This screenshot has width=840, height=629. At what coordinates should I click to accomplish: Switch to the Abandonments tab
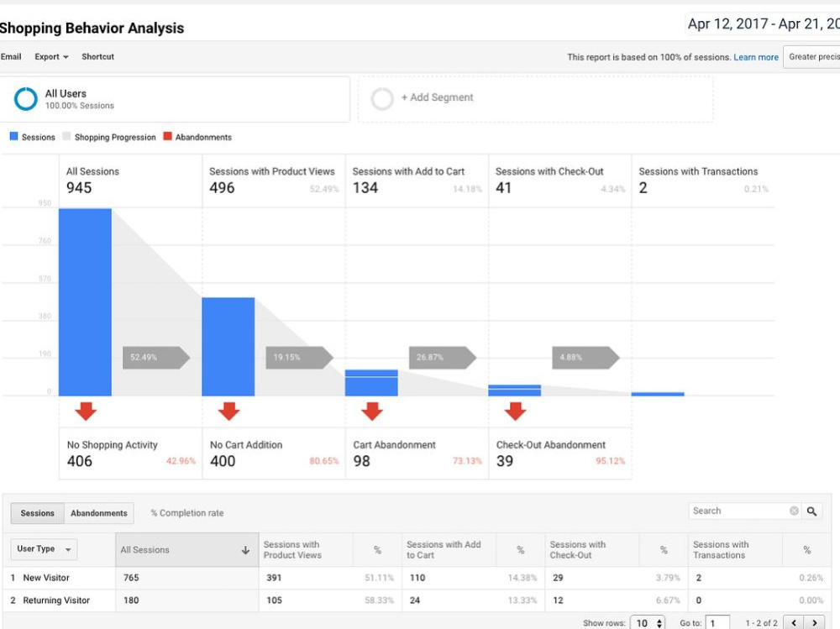[x=98, y=513]
